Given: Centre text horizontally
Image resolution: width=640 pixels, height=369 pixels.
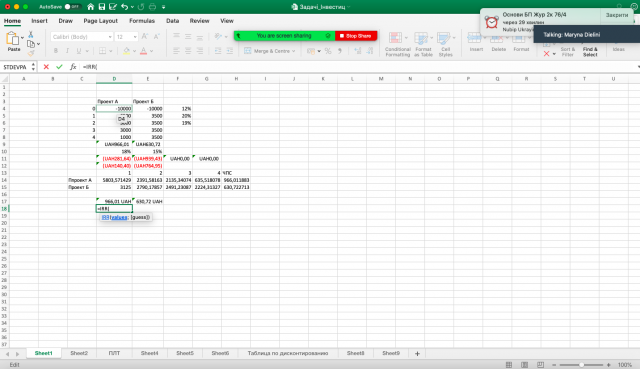Looking at the screenshot, I should (188, 51).
